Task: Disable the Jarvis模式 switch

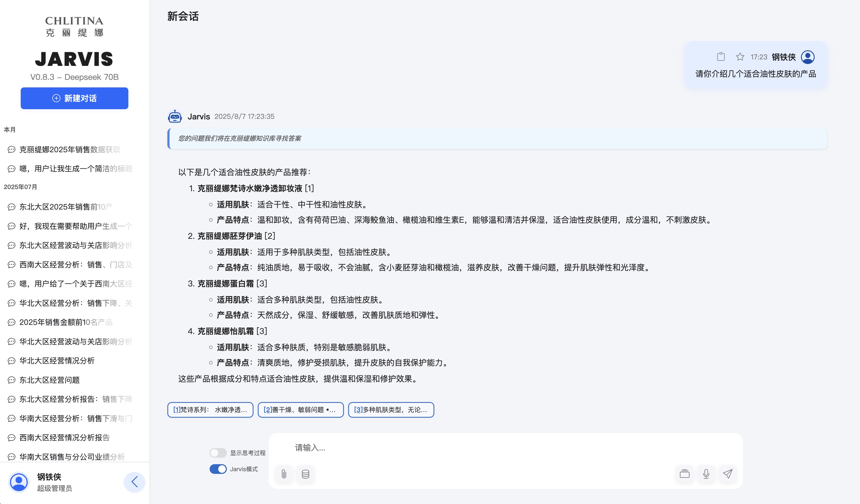Action: [218, 469]
